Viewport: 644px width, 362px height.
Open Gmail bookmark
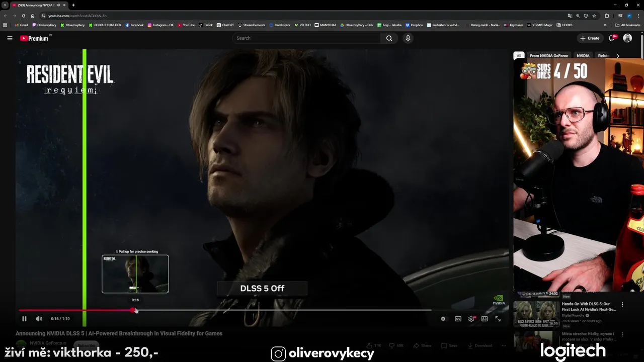(x=22, y=25)
